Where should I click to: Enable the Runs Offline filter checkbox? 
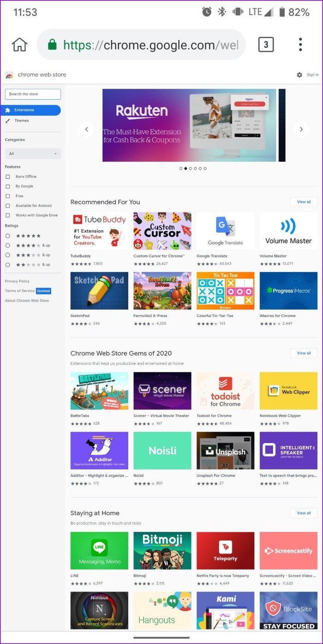(x=7, y=177)
